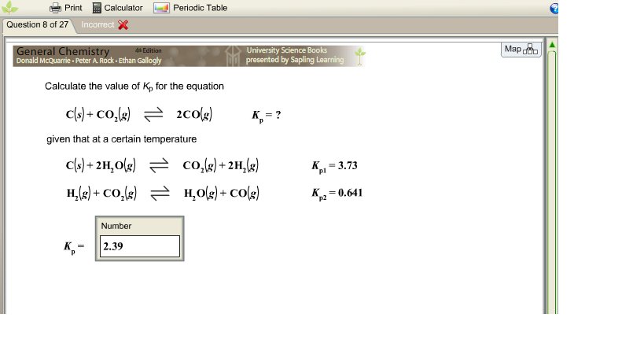Click the blue help question icon
The width and height of the screenshot is (644, 362).
pyautogui.click(x=554, y=8)
